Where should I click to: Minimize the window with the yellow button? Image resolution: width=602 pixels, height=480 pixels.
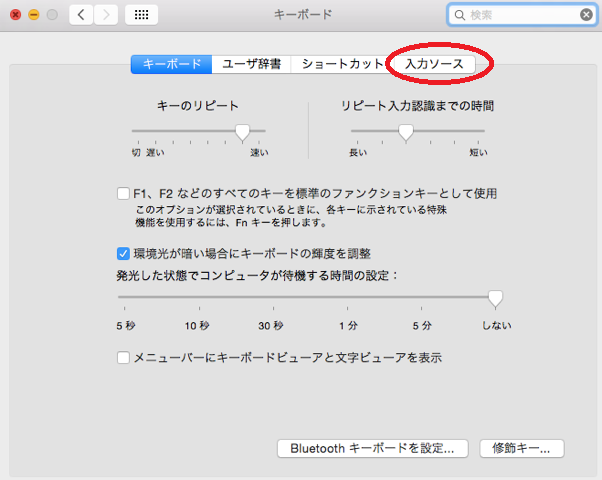(34, 15)
